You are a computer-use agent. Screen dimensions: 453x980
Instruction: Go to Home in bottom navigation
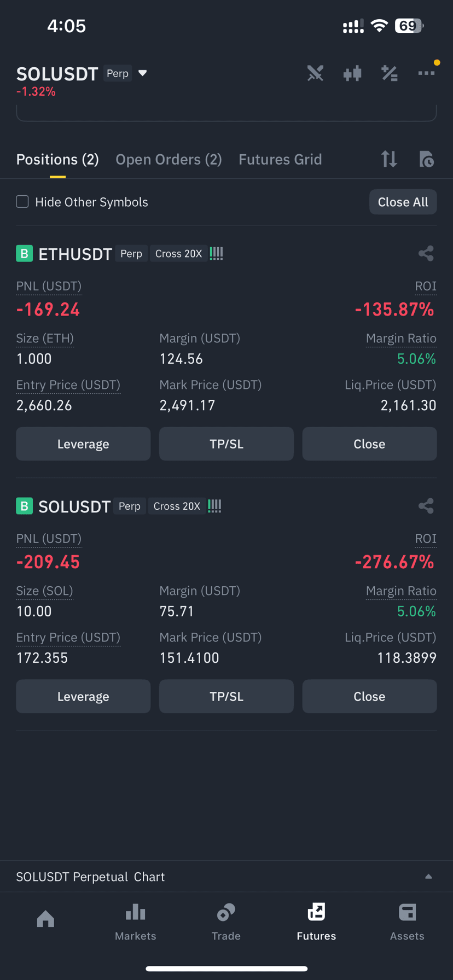pos(45,919)
